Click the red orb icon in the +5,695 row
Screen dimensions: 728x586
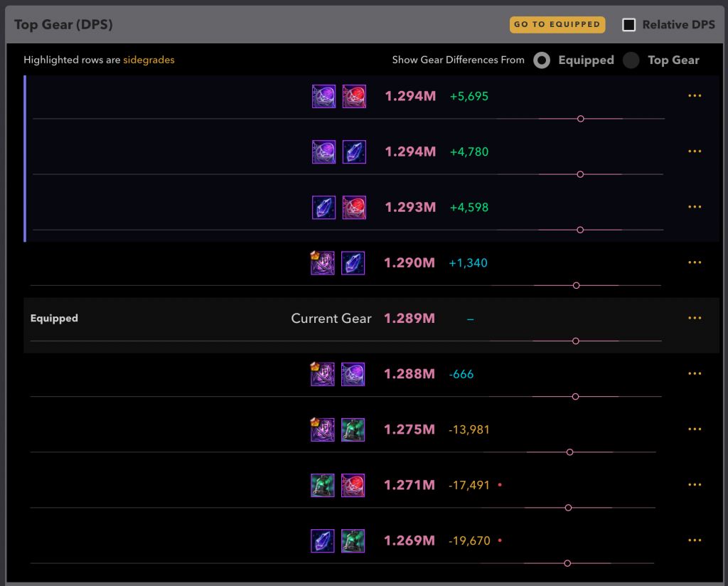(354, 97)
